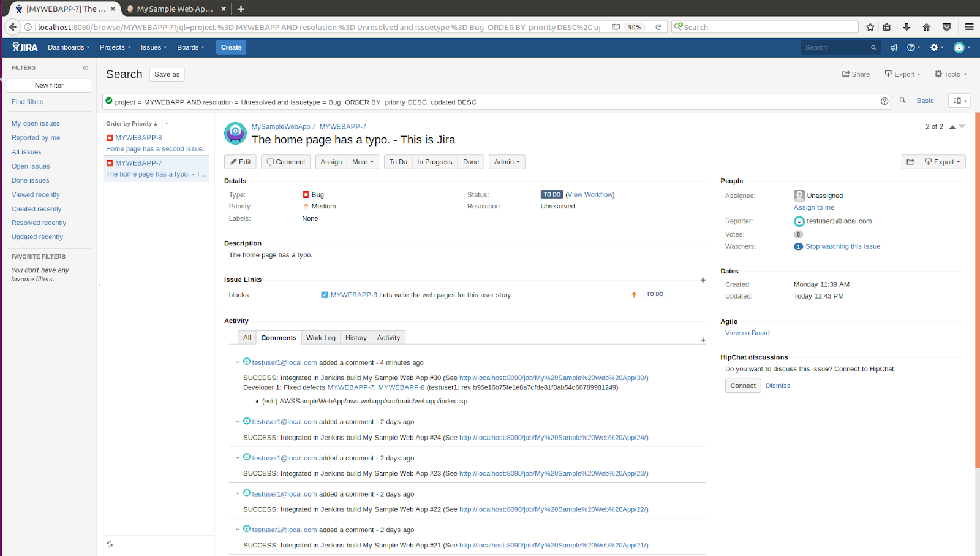Go to previous issue with up arrow
Viewport: 980px width, 556px height.
pos(952,127)
